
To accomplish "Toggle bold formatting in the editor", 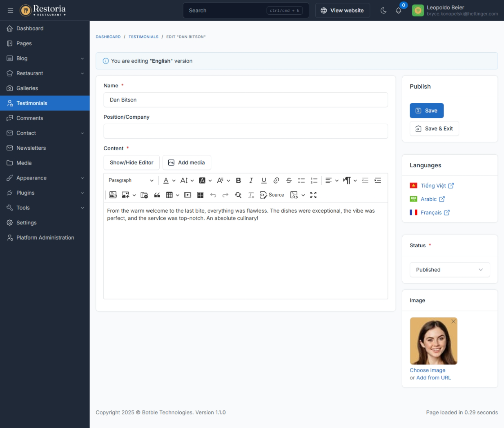I will tap(239, 180).
